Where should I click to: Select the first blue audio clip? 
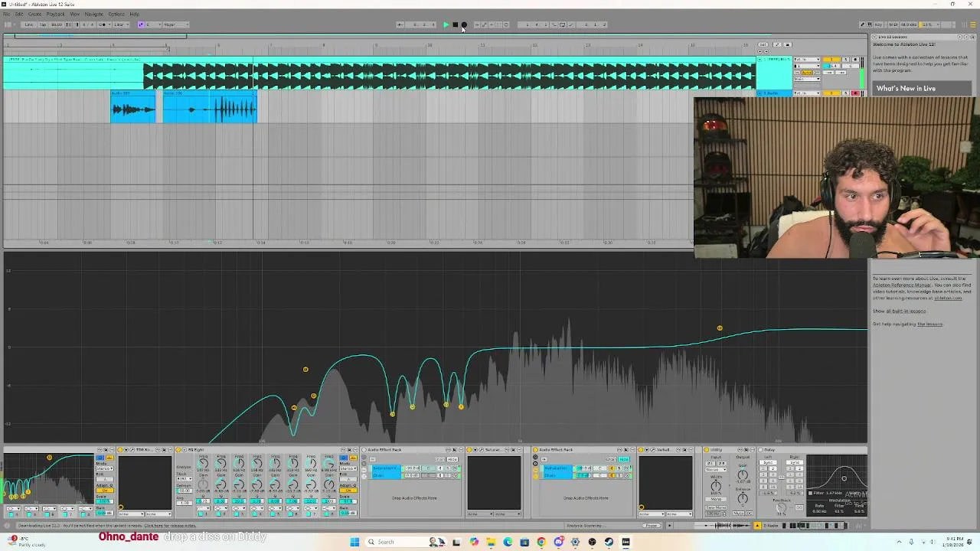133,106
